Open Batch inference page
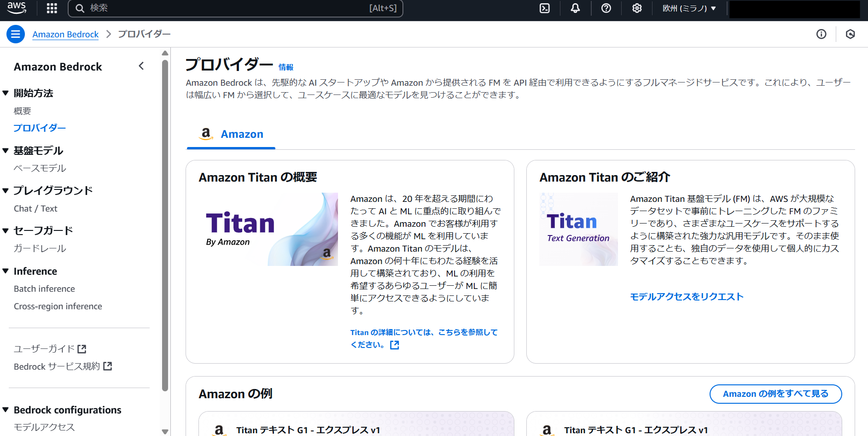This screenshot has width=868, height=436. [x=44, y=289]
